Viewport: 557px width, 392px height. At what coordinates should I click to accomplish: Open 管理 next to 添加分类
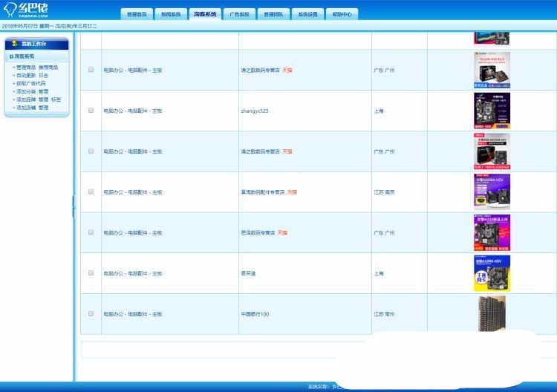click(x=43, y=91)
